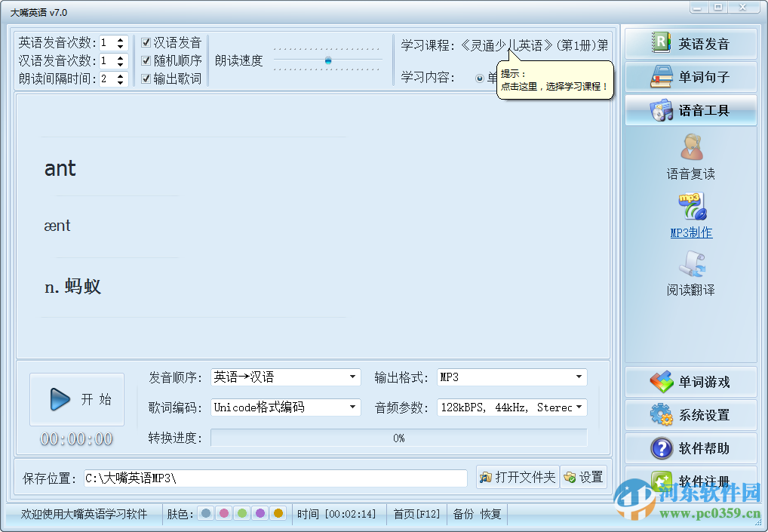Click the 00:00:00 timer display

[76, 439]
